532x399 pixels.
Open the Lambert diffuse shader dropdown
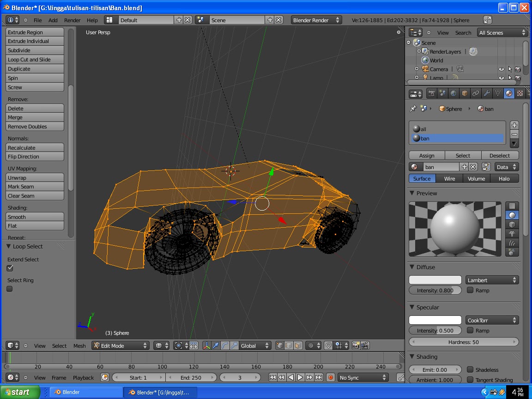(x=492, y=280)
